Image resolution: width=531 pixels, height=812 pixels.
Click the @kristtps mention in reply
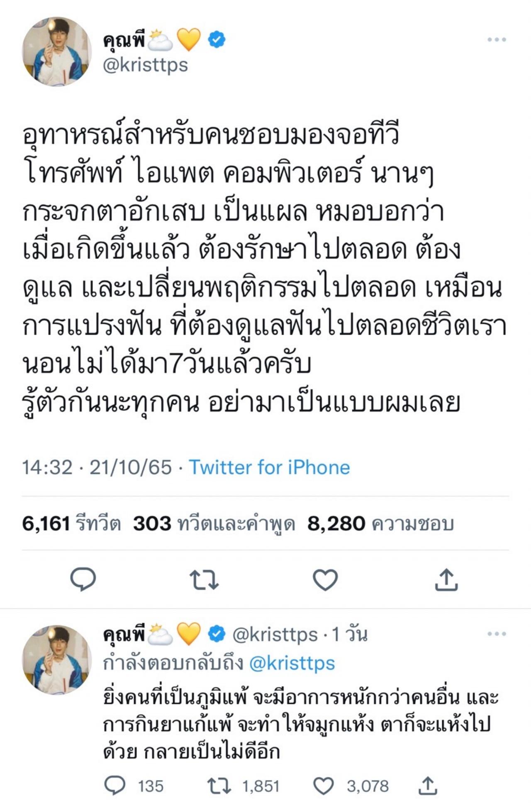pos(292,663)
